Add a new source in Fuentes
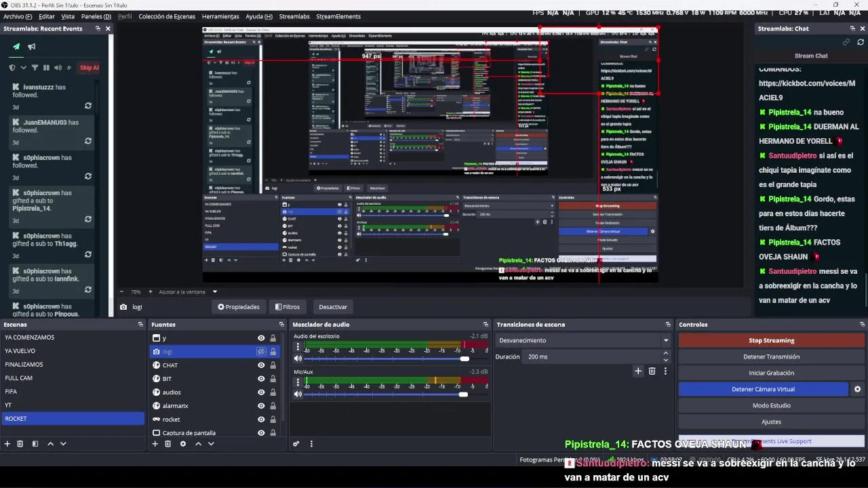 (x=155, y=444)
